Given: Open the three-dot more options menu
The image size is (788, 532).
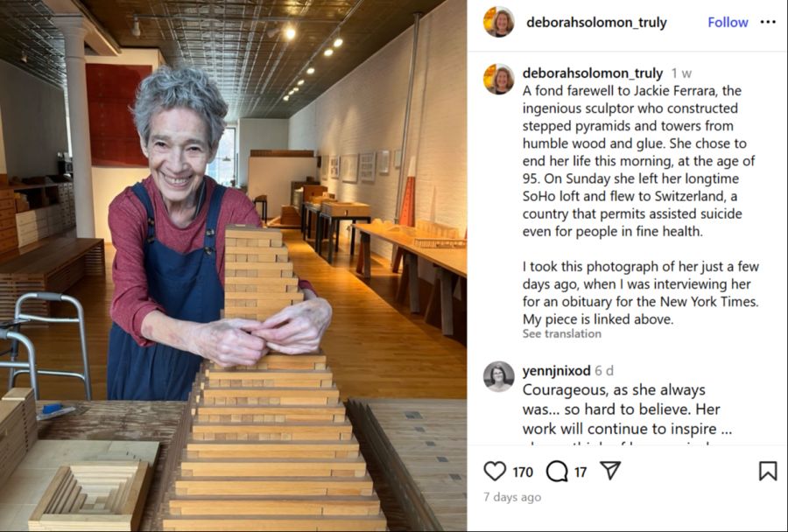Looking at the screenshot, I should coord(768,22).
